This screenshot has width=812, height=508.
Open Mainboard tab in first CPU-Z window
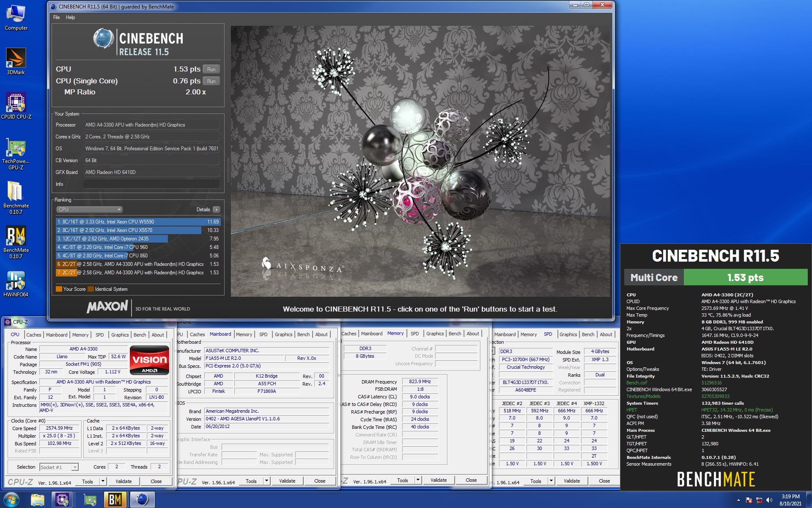click(x=57, y=335)
